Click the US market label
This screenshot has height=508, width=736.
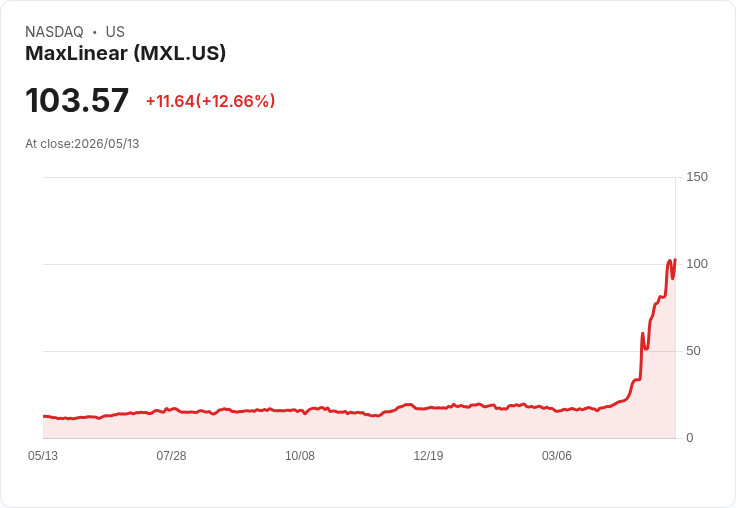pyautogui.click(x=115, y=32)
